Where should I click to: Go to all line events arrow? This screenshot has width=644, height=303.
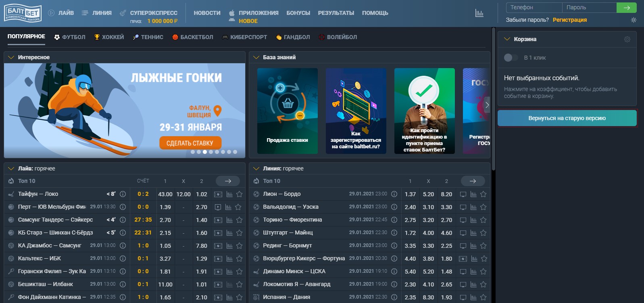[473, 181]
